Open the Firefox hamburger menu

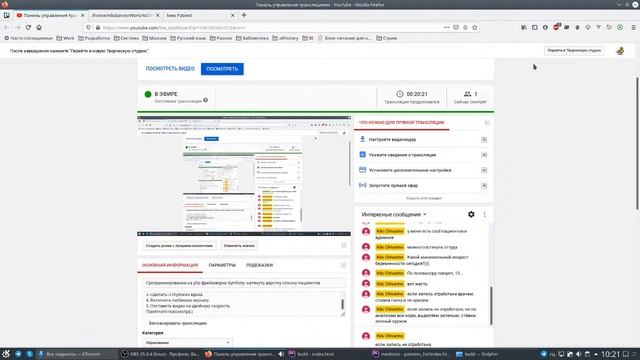(633, 27)
